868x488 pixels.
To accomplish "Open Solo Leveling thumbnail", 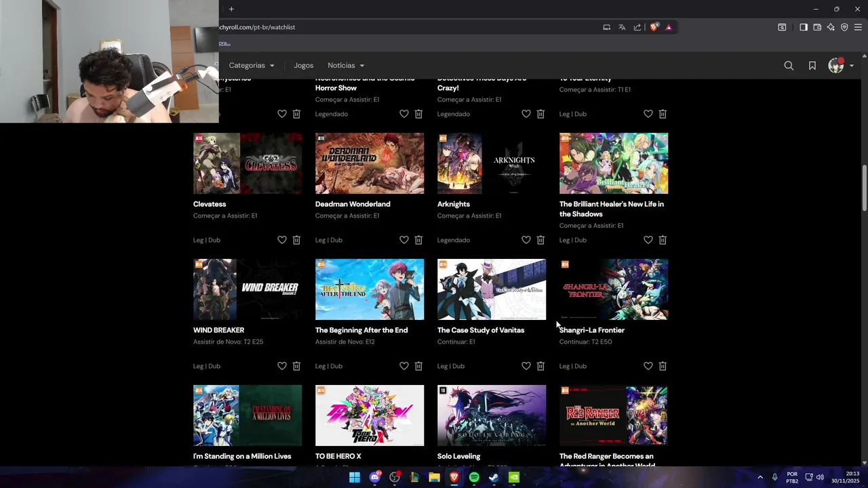I will 492,415.
